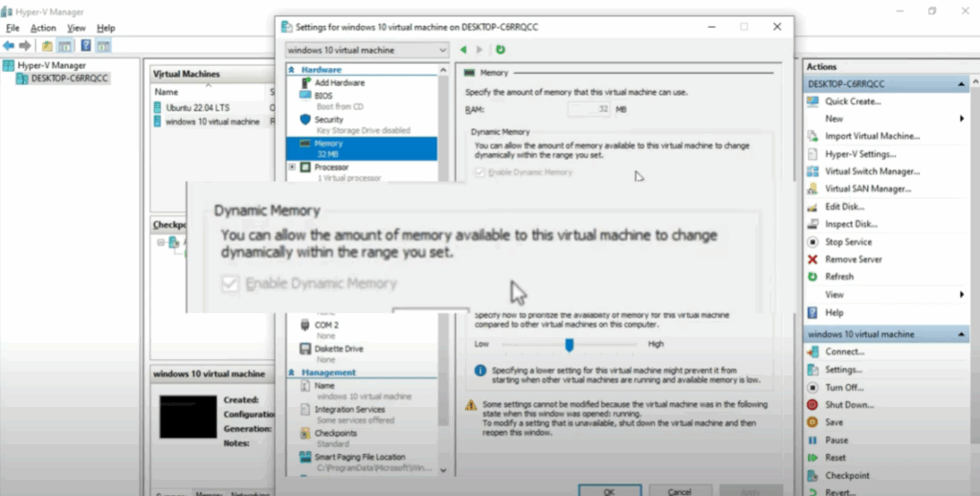Click the OK button in Settings dialog
This screenshot has width=980, height=496.
click(610, 491)
